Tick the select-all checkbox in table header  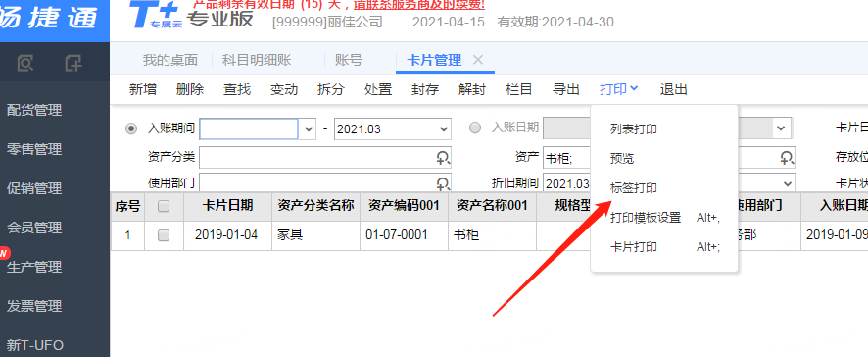(164, 206)
